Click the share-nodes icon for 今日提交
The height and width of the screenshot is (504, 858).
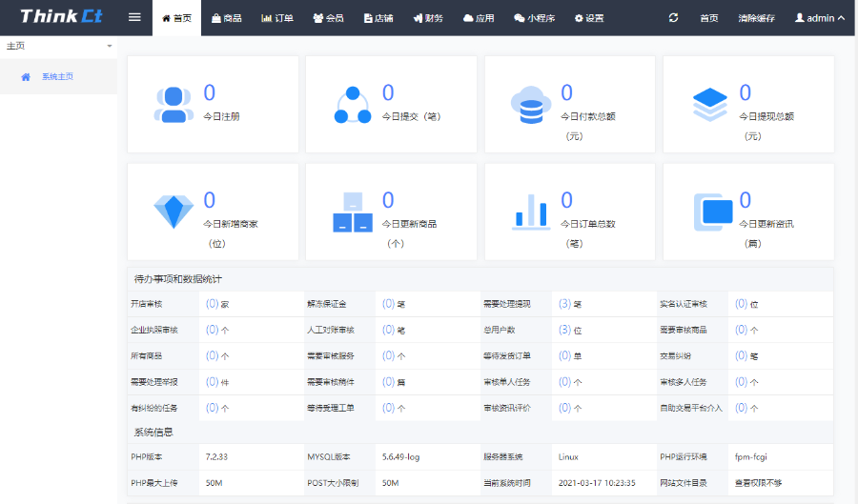[x=352, y=104]
